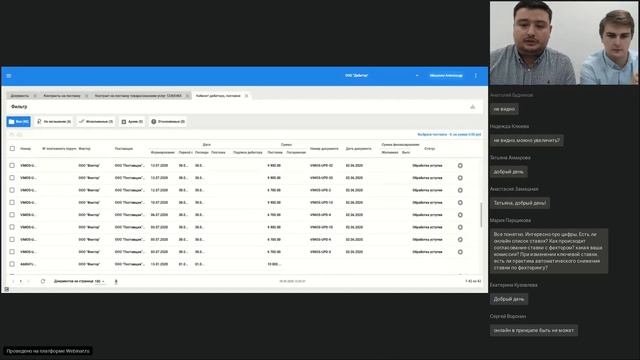Tick the checkbox of the second 13.07.2020 row

coord(12,178)
